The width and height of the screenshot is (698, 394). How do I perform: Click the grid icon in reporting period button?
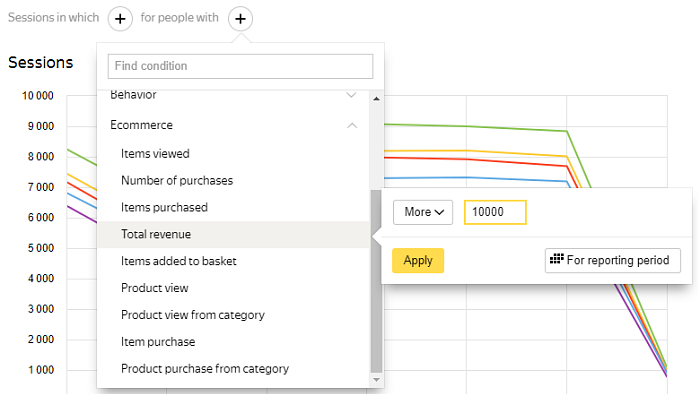(x=556, y=259)
